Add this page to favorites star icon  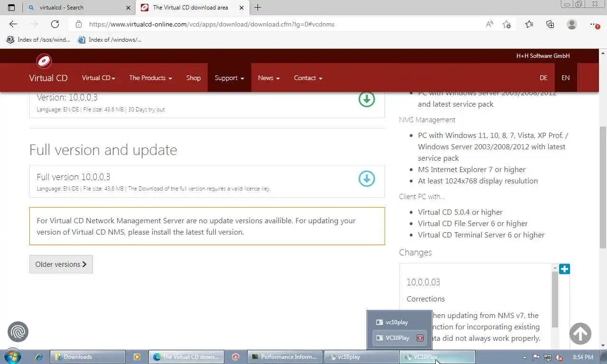point(506,24)
